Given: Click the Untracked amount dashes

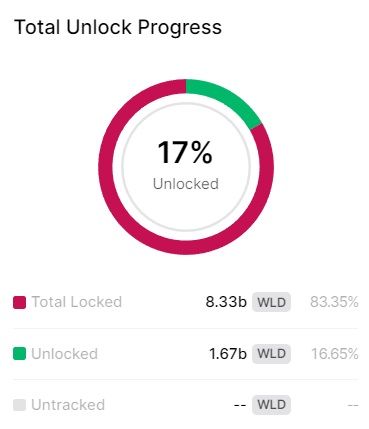Looking at the screenshot, I should (x=240, y=405).
